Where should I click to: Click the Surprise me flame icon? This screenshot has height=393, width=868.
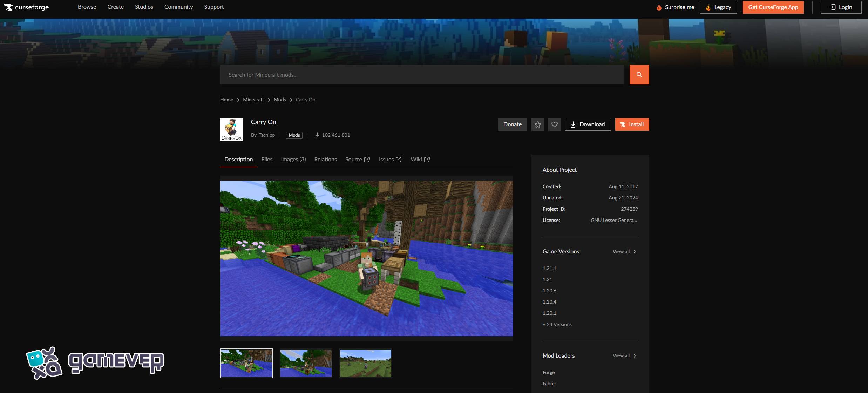click(659, 7)
